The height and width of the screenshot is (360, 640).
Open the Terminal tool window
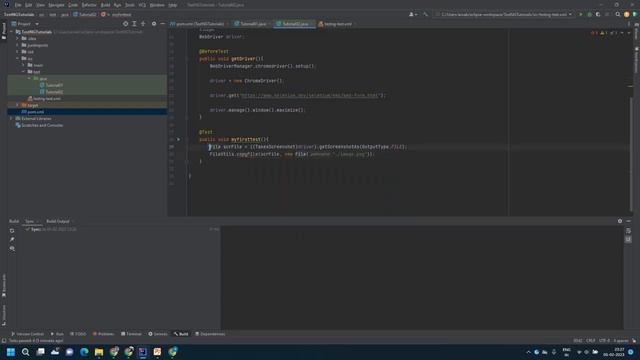(x=131, y=334)
